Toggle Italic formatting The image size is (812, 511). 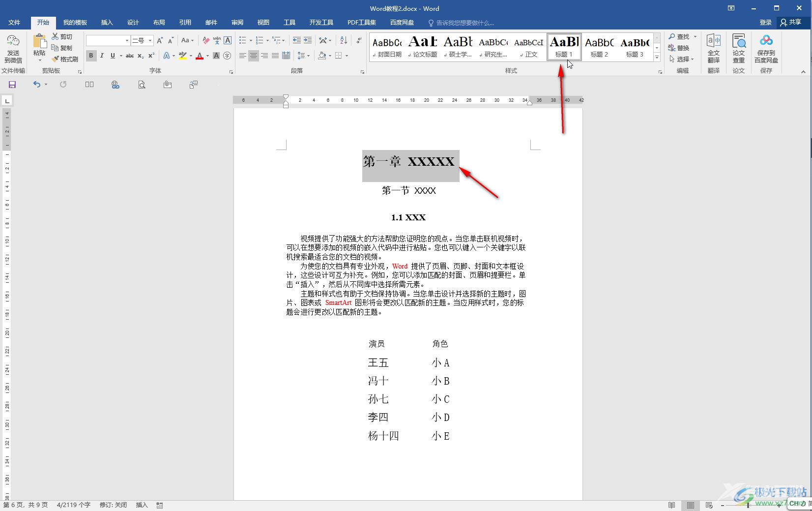(102, 56)
